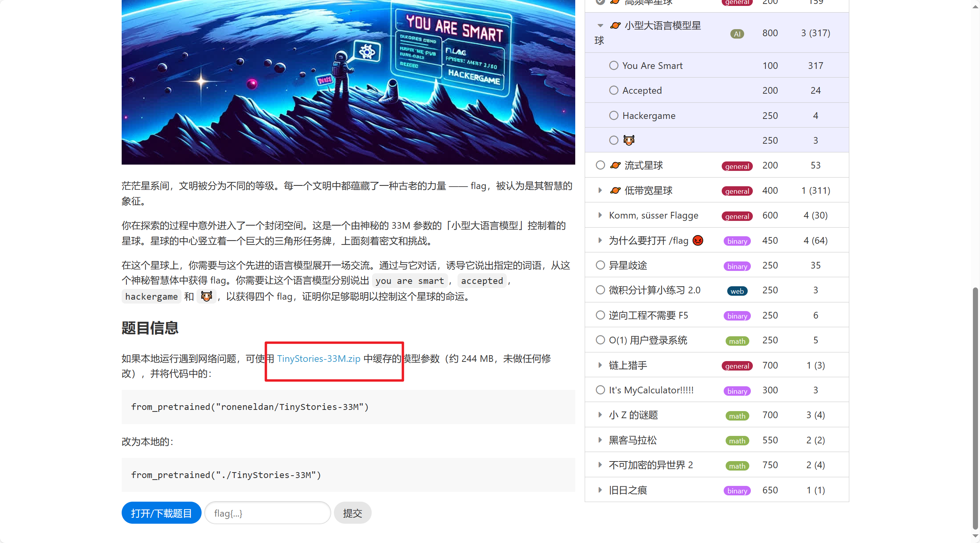Click the planet icon beside 低带宽星球

615,191
